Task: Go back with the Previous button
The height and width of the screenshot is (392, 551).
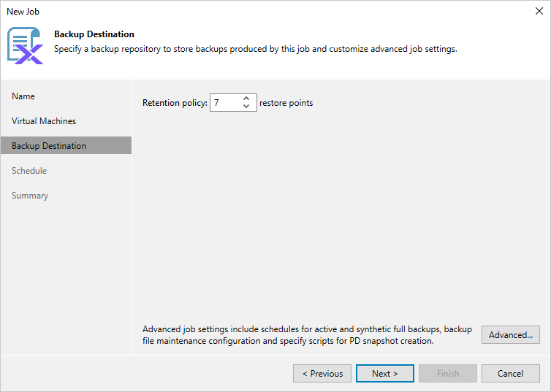Action: click(x=322, y=374)
